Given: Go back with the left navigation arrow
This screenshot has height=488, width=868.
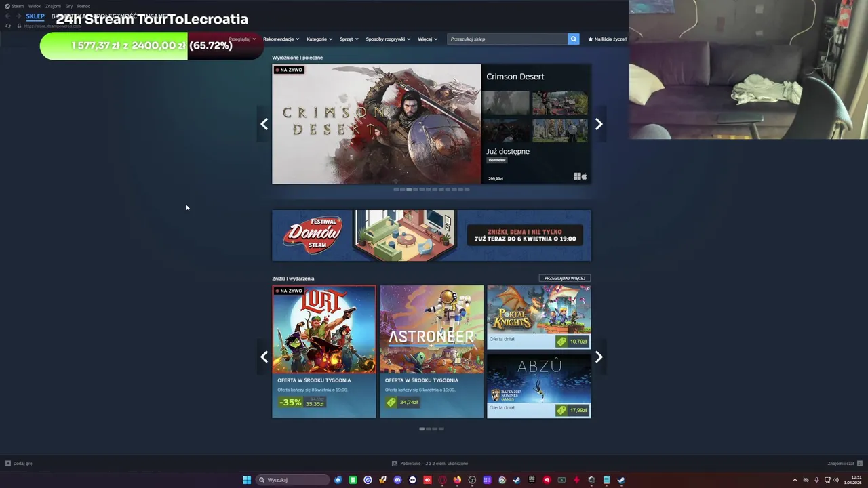Looking at the screenshot, I should click(x=7, y=16).
